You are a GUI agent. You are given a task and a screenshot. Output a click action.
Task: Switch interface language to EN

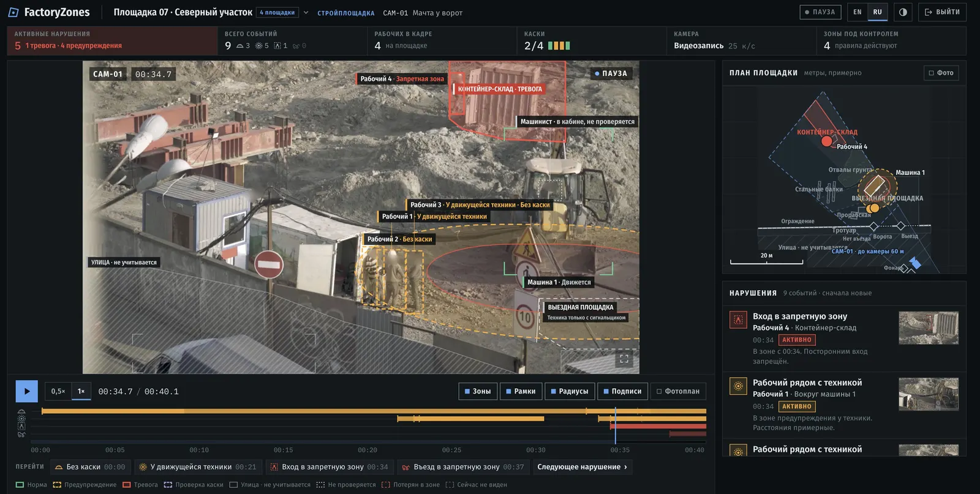[858, 12]
